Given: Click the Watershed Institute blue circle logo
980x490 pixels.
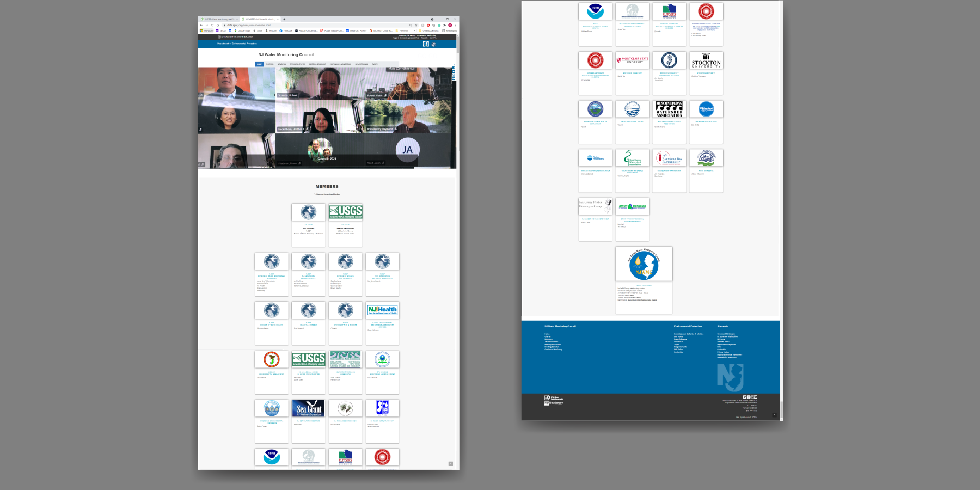Looking at the screenshot, I should pyautogui.click(x=706, y=109).
